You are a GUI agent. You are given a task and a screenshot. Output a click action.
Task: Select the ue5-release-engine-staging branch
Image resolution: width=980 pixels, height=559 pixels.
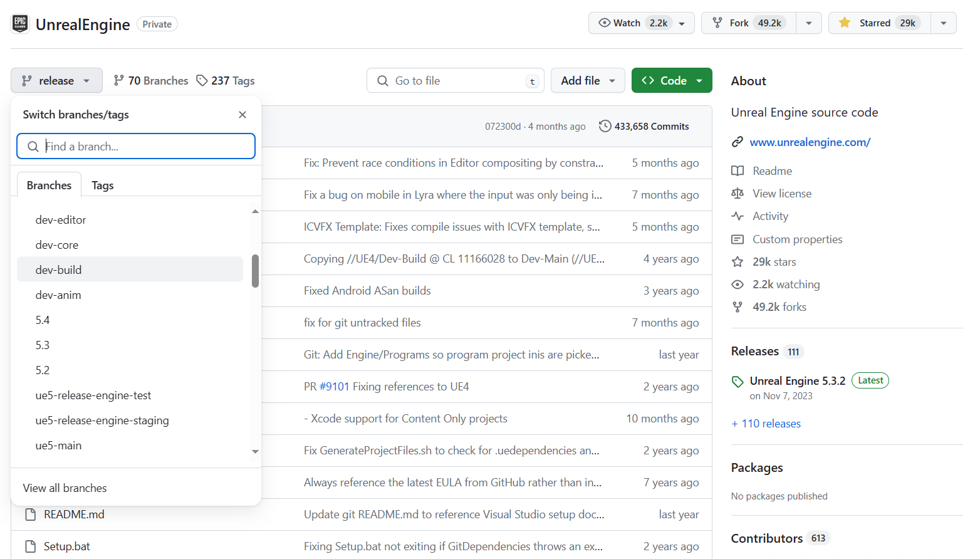tap(130, 421)
